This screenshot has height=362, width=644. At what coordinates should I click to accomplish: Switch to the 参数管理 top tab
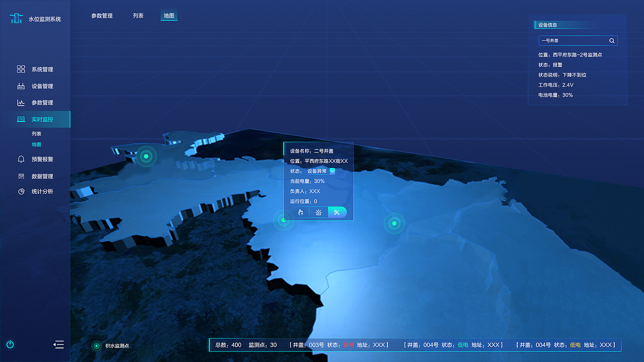pos(102,16)
